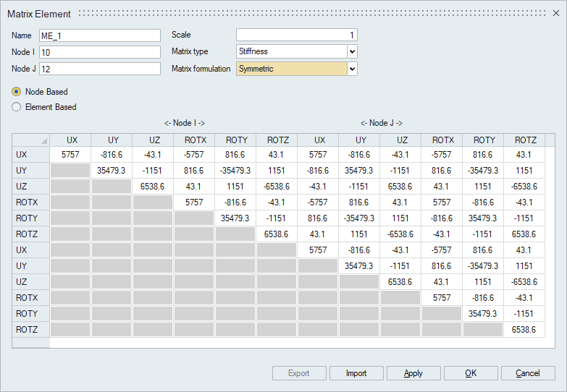Click the Node I input field
The width and height of the screenshot is (567, 392).
(x=99, y=52)
